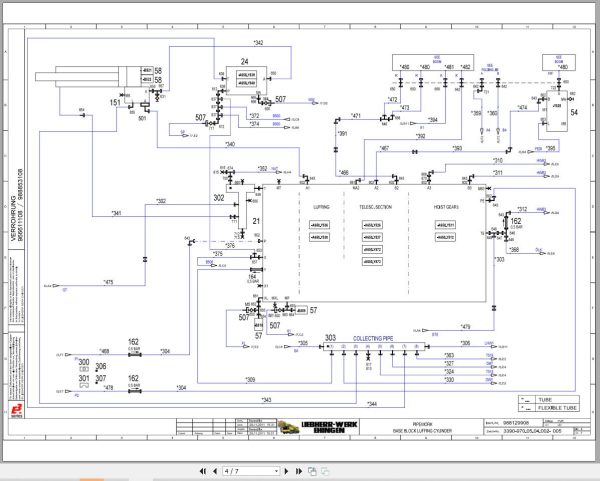Click pipe label '*310'
600x481 pixels.
497,161
